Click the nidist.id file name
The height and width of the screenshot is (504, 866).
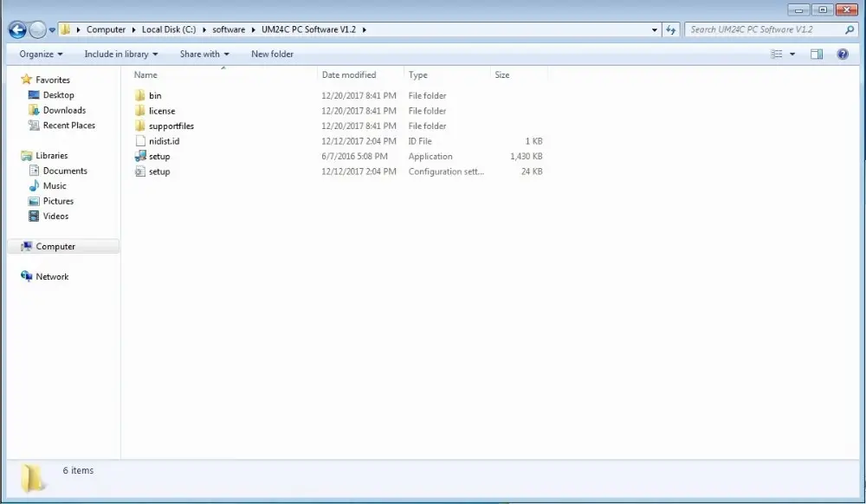[x=164, y=141]
